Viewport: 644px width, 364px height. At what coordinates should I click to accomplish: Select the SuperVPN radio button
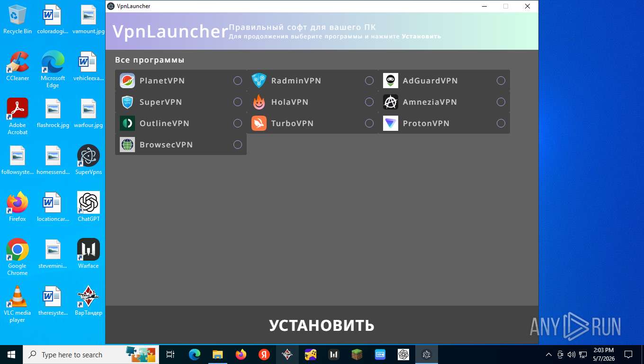point(238,102)
